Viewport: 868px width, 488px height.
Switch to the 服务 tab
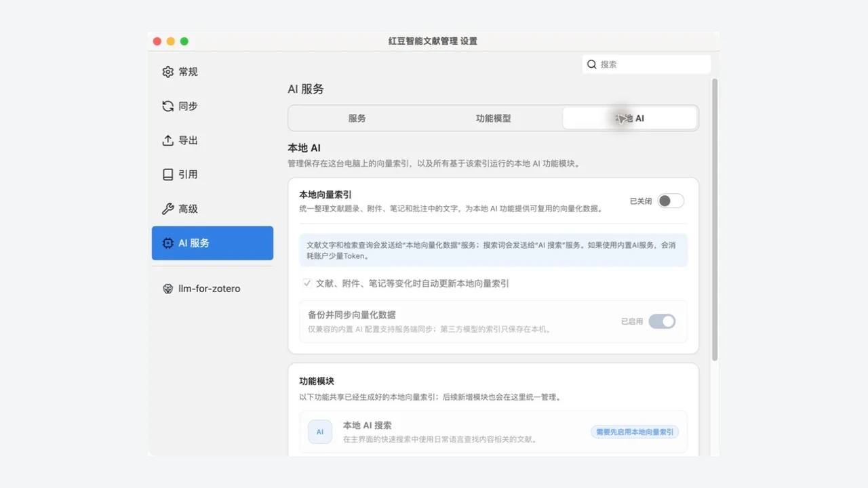click(x=357, y=118)
